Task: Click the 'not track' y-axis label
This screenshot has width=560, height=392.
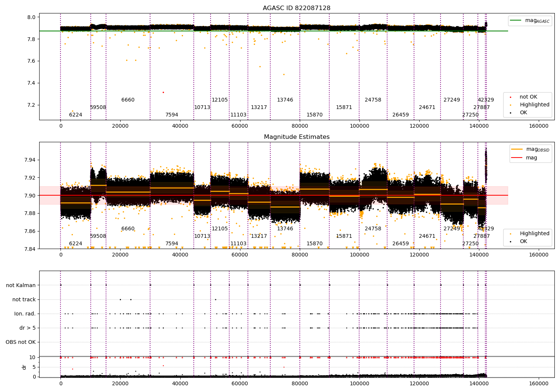Action: coord(24,300)
